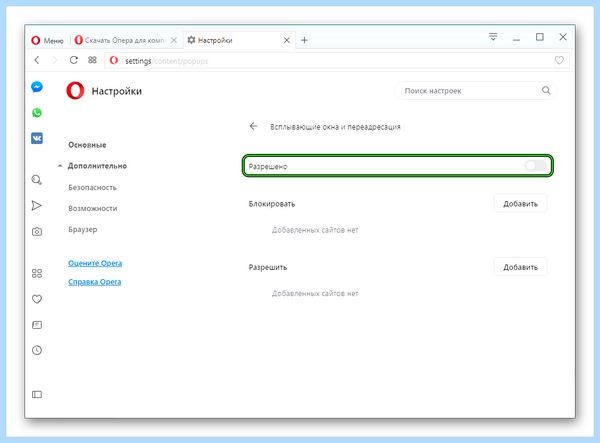Open a new tab with the plus button
This screenshot has height=443, width=600.
pos(304,40)
